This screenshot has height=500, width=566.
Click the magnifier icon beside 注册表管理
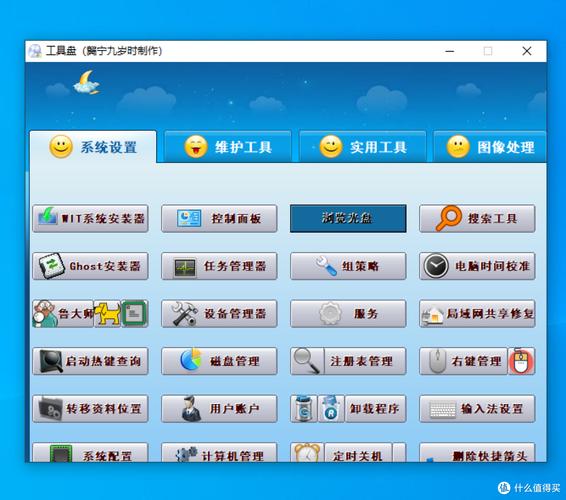point(306,361)
